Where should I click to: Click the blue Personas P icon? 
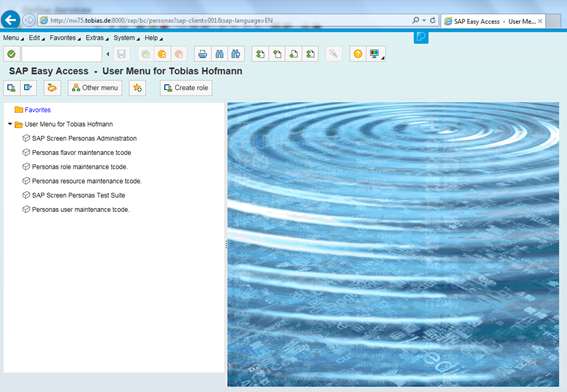coord(421,37)
